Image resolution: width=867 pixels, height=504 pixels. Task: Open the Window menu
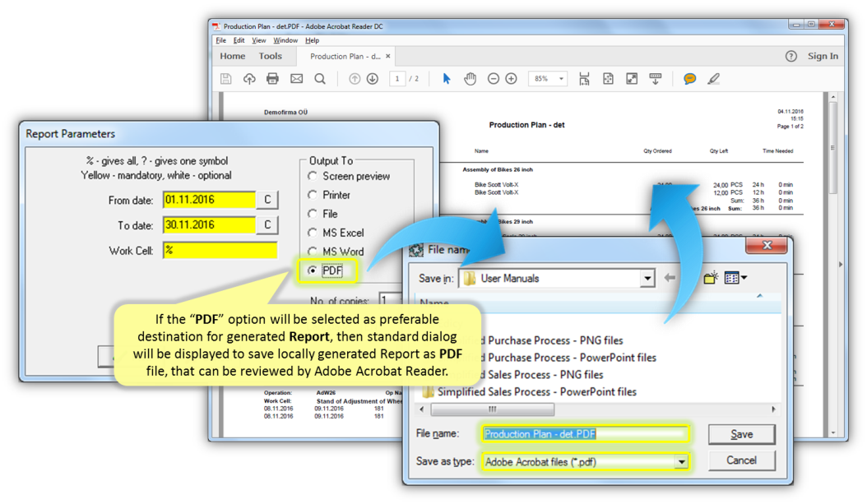(x=285, y=40)
